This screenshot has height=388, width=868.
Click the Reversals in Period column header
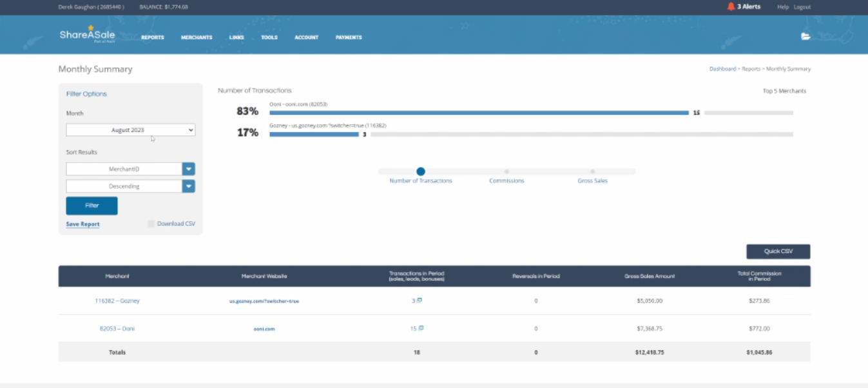(x=536, y=276)
